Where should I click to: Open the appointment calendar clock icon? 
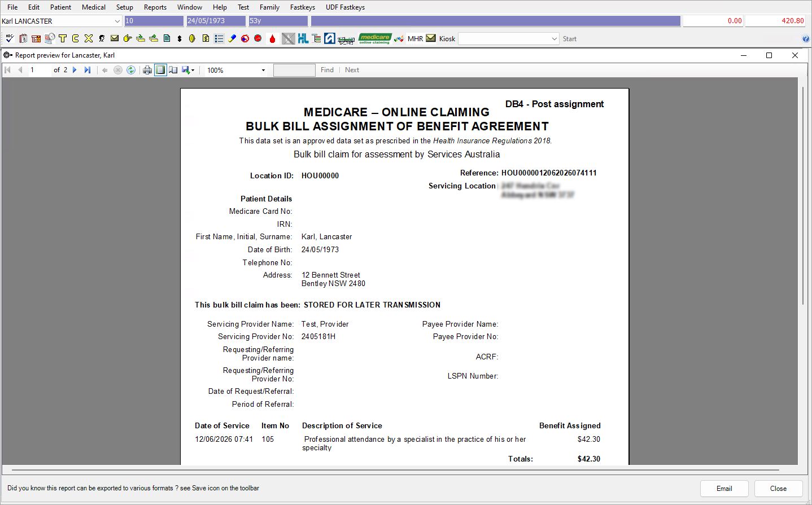50,38
